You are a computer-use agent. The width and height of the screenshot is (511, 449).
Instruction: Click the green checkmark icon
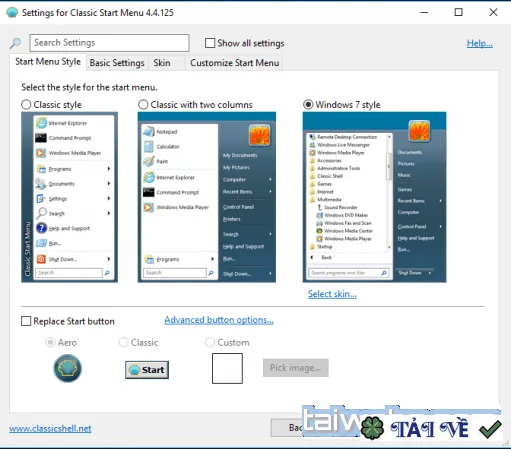[490, 429]
